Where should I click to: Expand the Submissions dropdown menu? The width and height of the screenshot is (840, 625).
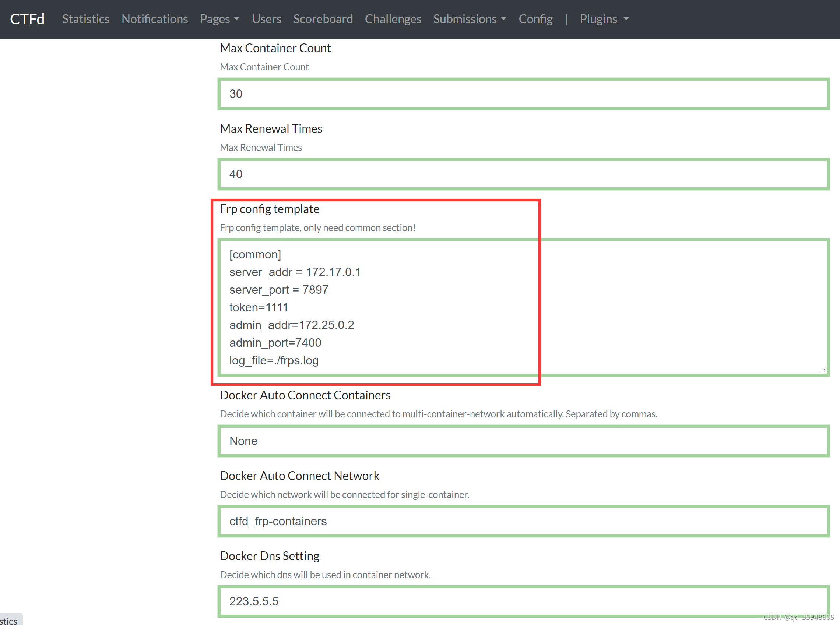click(470, 19)
